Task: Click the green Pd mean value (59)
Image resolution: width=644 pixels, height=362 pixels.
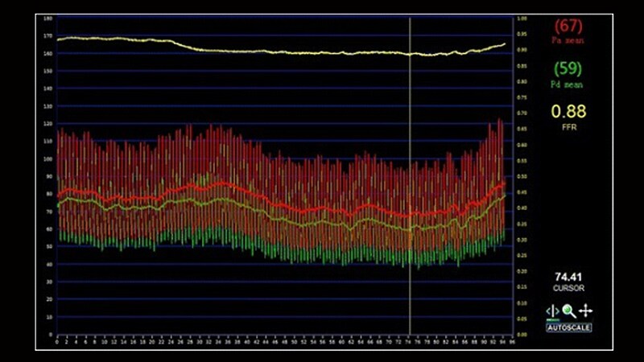Action: pos(568,70)
